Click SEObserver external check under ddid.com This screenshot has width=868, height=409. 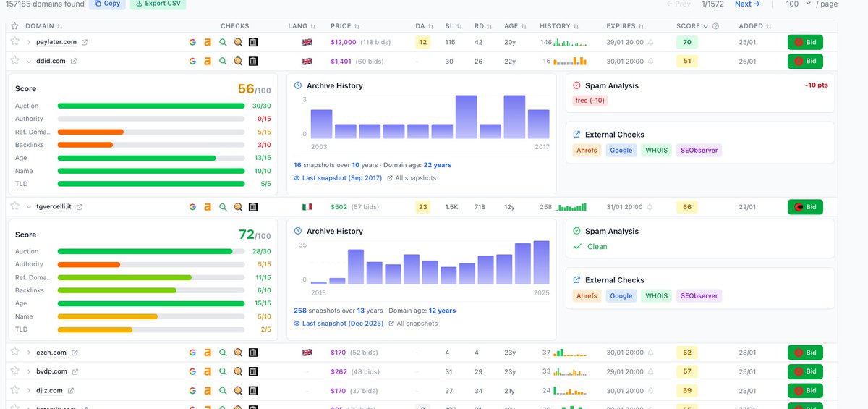pyautogui.click(x=699, y=150)
